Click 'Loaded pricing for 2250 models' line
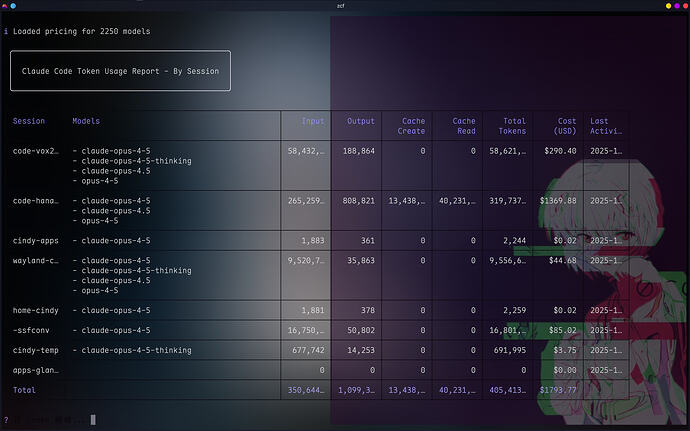690x431 pixels. 81,31
